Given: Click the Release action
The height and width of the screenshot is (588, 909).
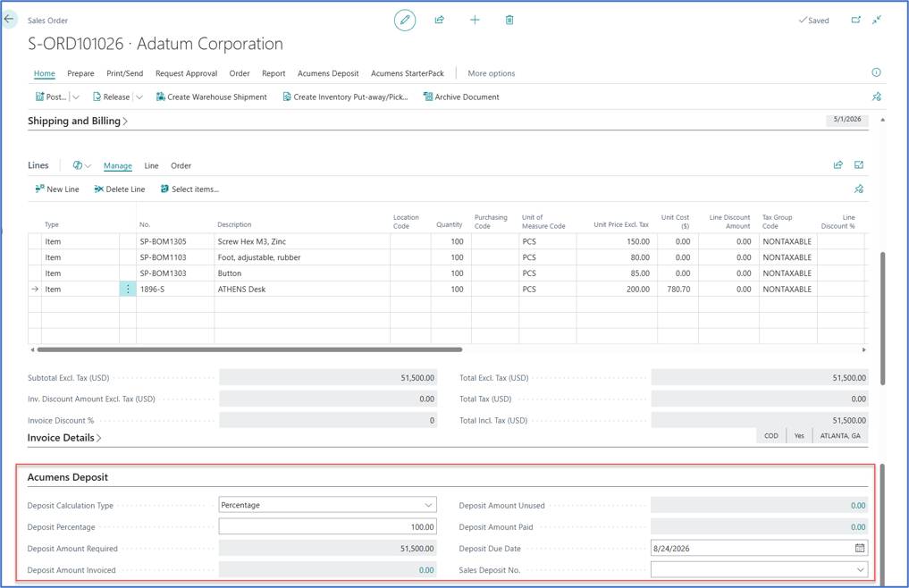Looking at the screenshot, I should 112,97.
